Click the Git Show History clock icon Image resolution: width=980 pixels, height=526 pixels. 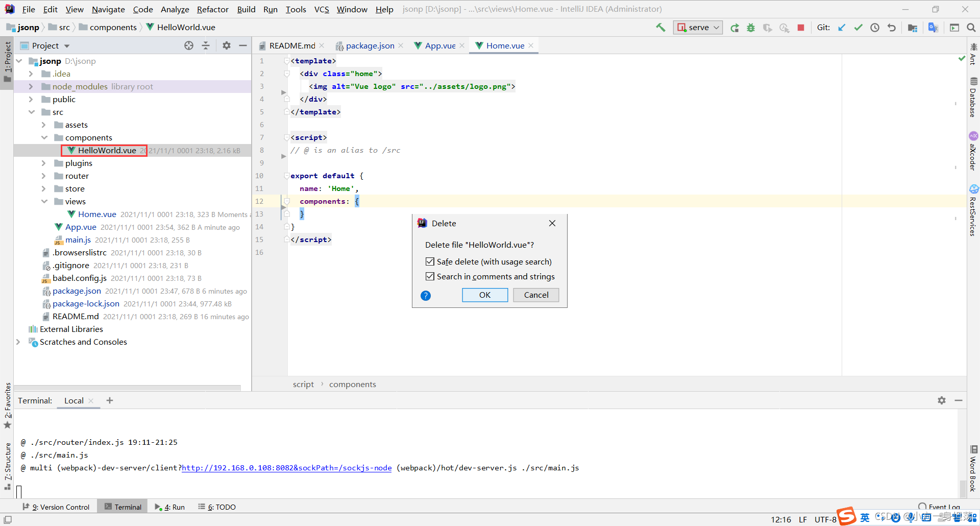pos(875,28)
